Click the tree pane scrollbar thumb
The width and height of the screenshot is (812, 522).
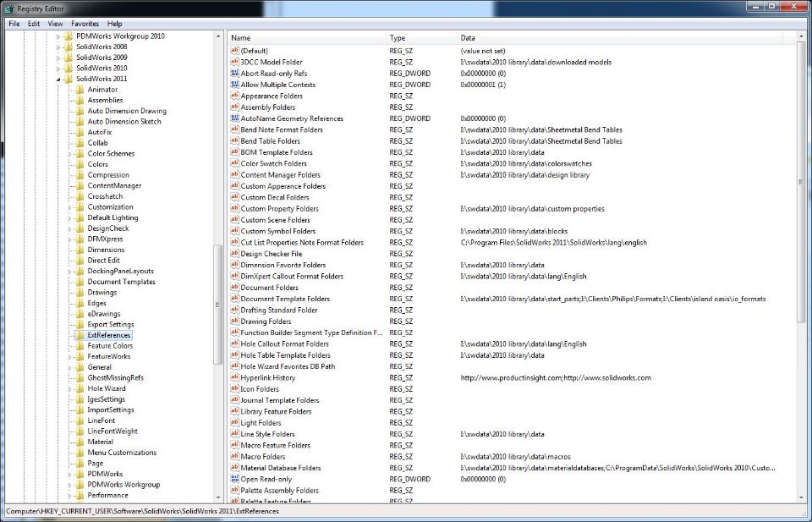pos(218,305)
